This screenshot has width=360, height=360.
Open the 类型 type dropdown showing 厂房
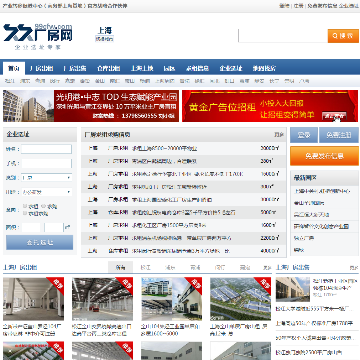(46, 178)
